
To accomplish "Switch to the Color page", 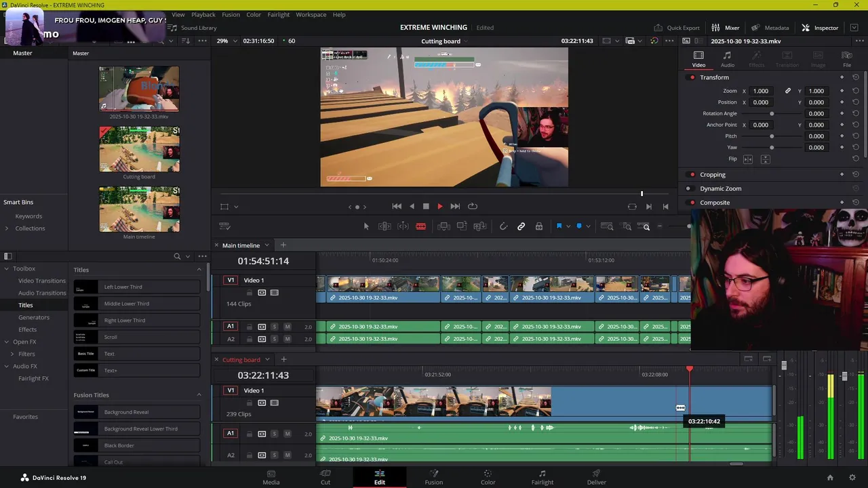I will click(488, 477).
